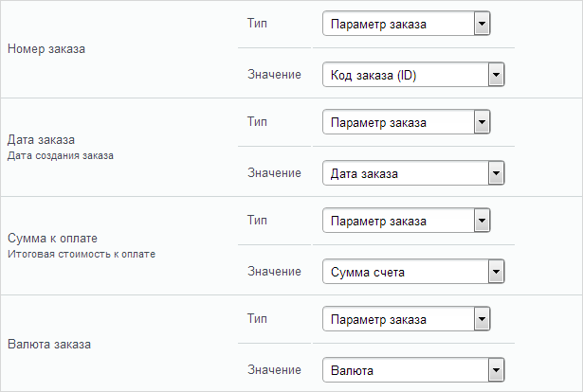Image resolution: width=583 pixels, height=392 pixels.
Task: Expand Тип dropdown arrow for Дата заказа
Action: click(482, 122)
